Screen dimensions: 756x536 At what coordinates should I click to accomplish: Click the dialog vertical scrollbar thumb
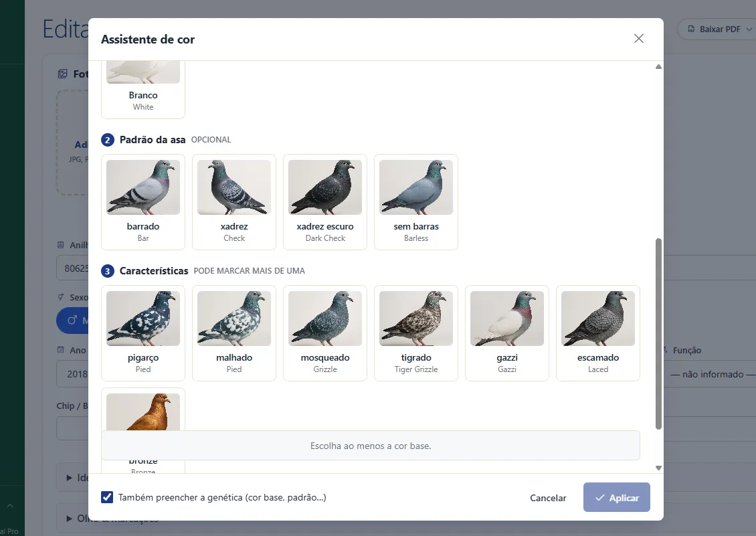click(658, 333)
